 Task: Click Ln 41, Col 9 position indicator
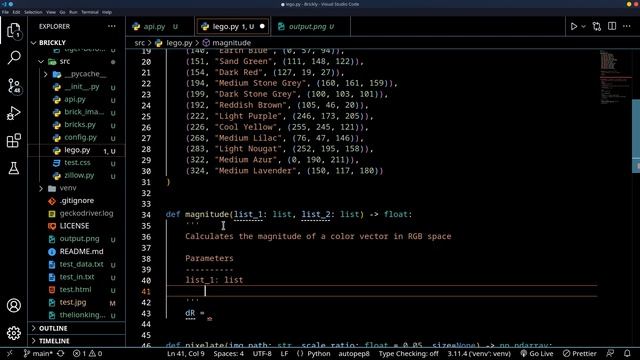click(186, 354)
